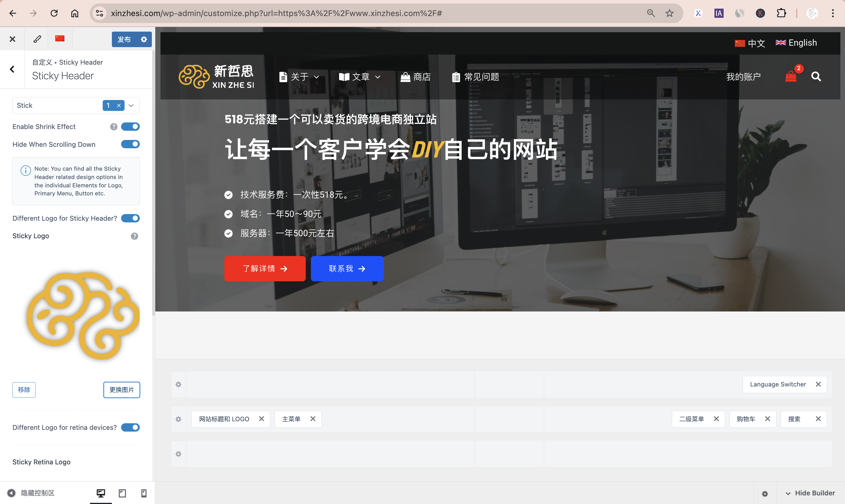Remove 主菜单 element from builder
The width and height of the screenshot is (845, 504).
pyautogui.click(x=313, y=419)
